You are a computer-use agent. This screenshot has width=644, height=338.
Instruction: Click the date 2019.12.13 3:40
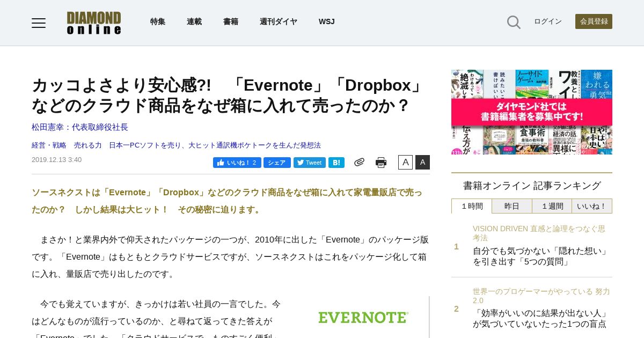click(x=56, y=160)
